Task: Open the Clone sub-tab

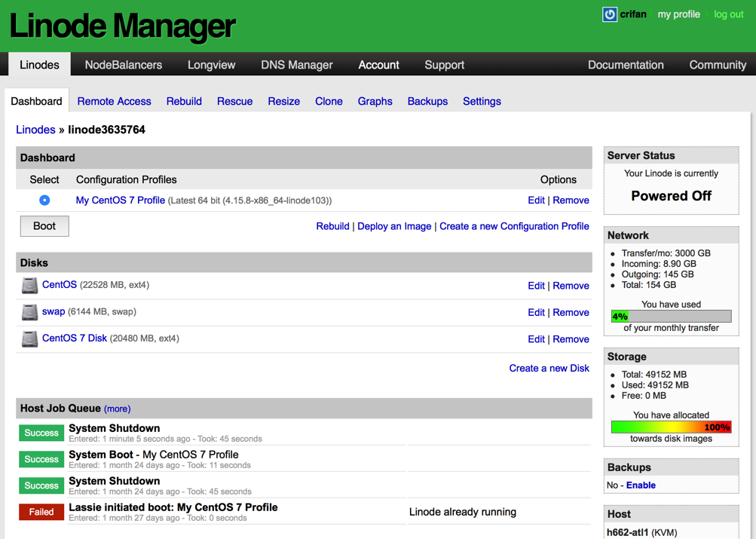Action: point(329,101)
